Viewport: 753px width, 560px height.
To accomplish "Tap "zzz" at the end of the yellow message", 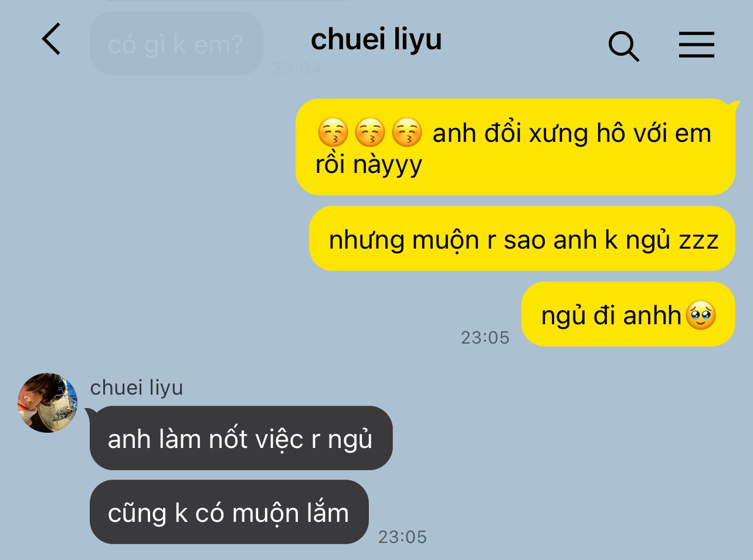I will [x=698, y=240].
